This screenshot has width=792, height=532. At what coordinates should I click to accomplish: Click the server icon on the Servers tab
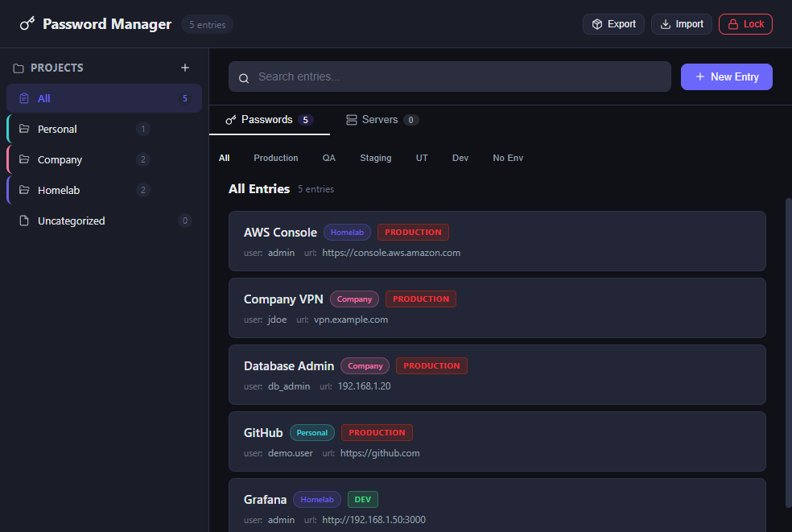click(352, 120)
